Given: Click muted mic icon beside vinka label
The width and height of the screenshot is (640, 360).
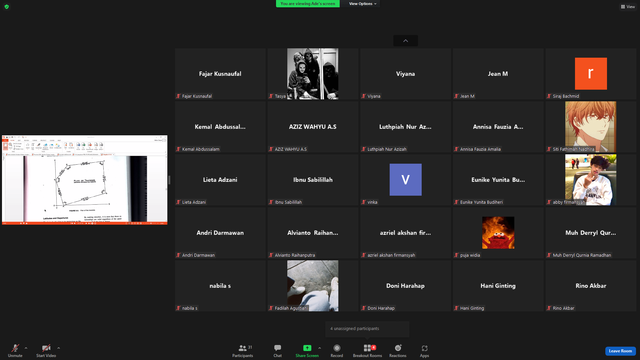Looking at the screenshot, I should pos(364,202).
